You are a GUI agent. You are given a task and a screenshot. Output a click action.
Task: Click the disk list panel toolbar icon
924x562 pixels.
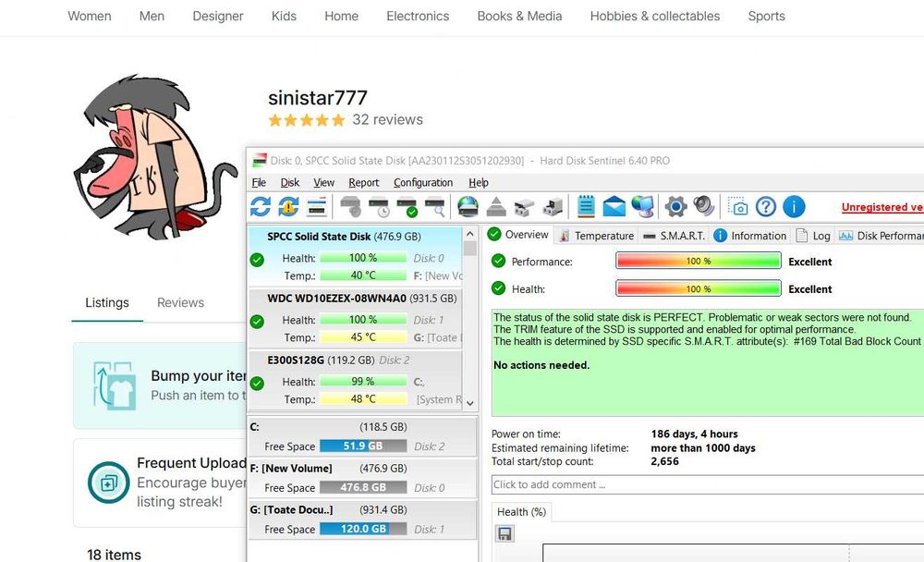[317, 207]
